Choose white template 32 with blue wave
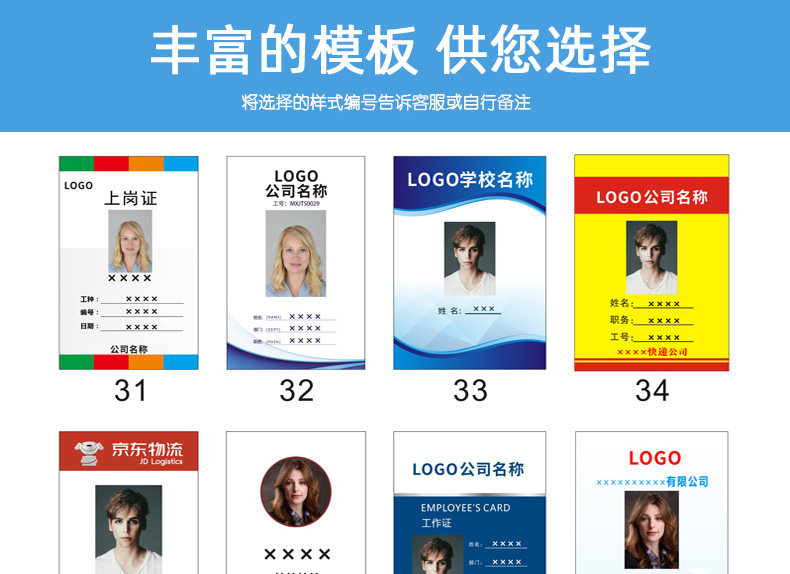The height and width of the screenshot is (574, 790). pyautogui.click(x=296, y=263)
